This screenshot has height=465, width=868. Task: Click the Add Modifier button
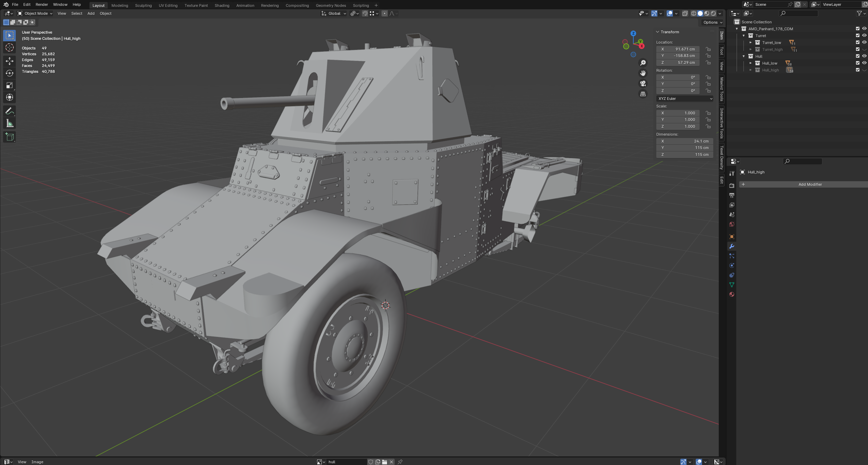[x=803, y=184]
